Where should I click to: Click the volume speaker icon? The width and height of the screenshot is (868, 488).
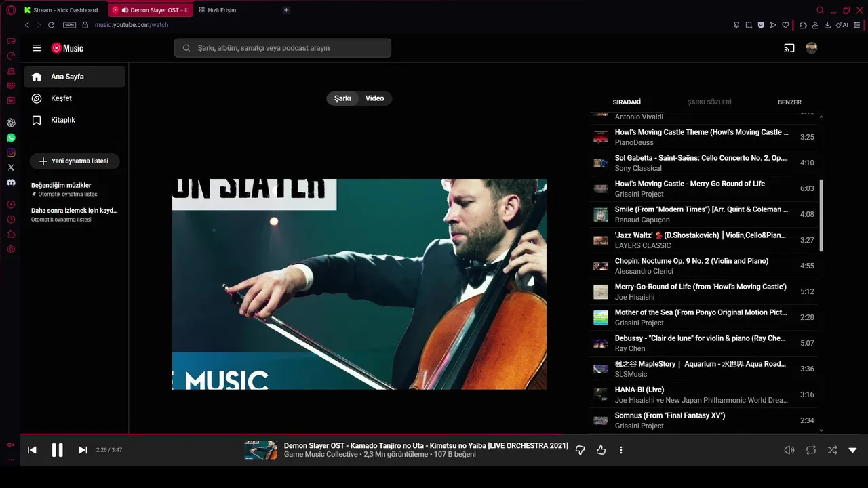coord(789,450)
